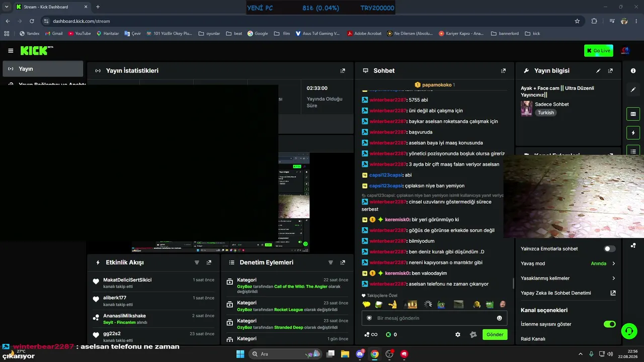Click username keremisk0 on 'bir yeri görünmüyo ki'
644x362 pixels.
397,220
